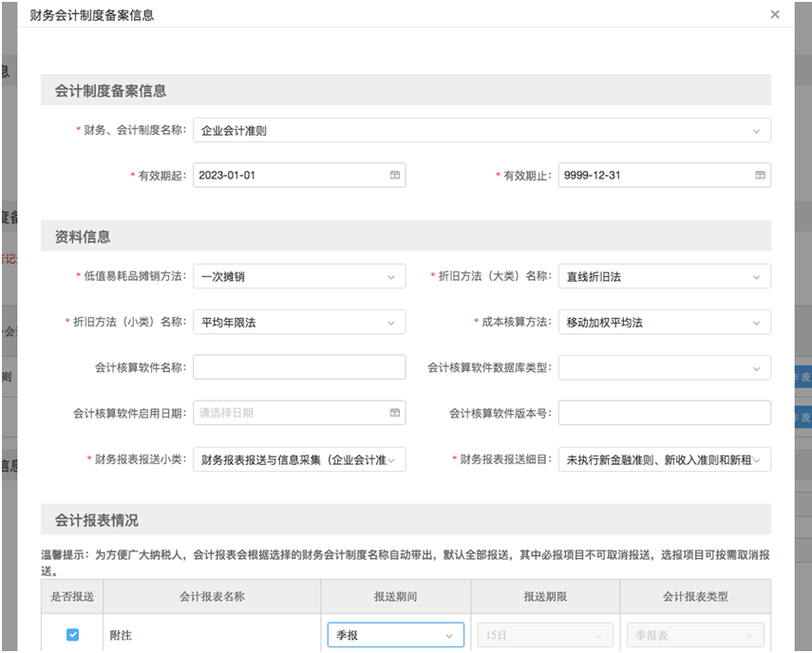Click calendar icon in 会计核算软件启用日期
The width and height of the screenshot is (812, 653).
pyautogui.click(x=394, y=413)
